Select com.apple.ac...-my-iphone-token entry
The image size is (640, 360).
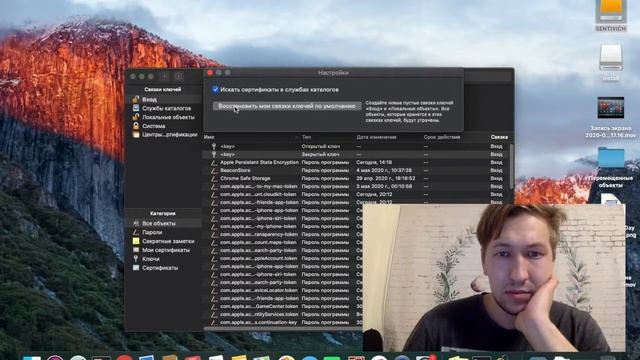pyautogui.click(x=258, y=227)
